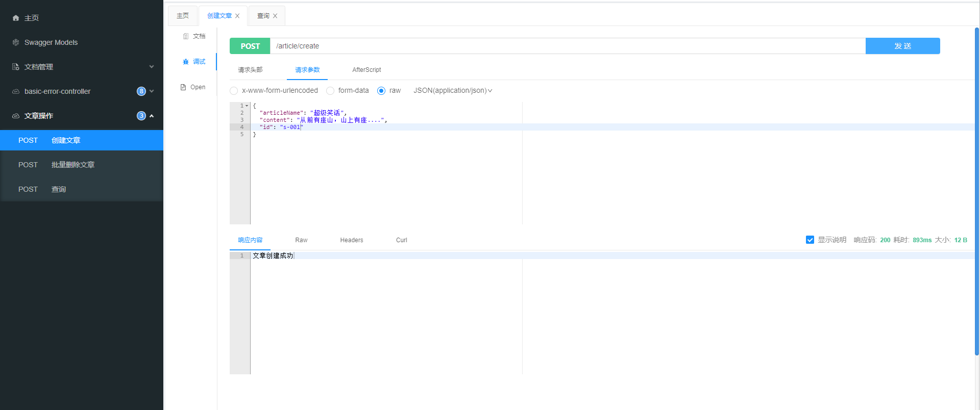Click the 12 B size value
The height and width of the screenshot is (410, 980).
click(x=961, y=240)
